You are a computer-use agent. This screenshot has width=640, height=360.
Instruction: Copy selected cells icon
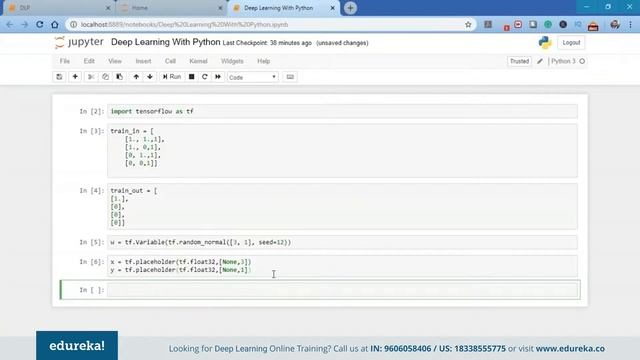point(105,77)
